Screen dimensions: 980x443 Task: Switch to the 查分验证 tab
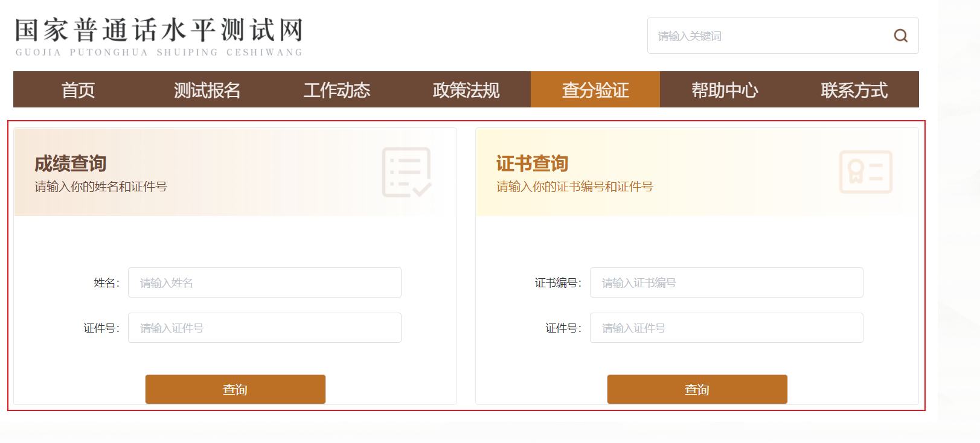pyautogui.click(x=595, y=90)
